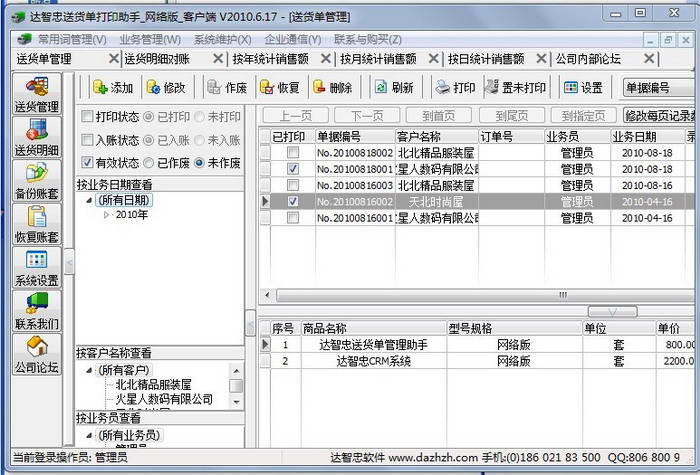Go to last page with 到尾页
This screenshot has width=700, height=475.
click(512, 116)
